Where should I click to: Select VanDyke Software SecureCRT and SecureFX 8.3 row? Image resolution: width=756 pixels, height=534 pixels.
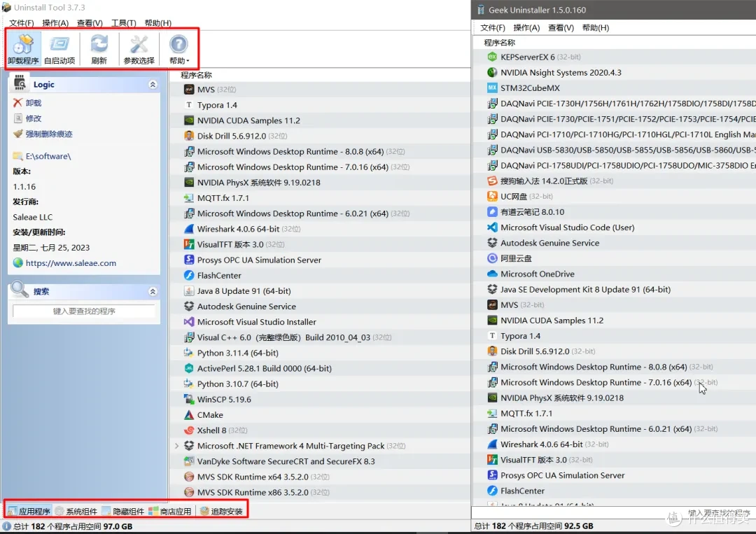tap(320, 461)
